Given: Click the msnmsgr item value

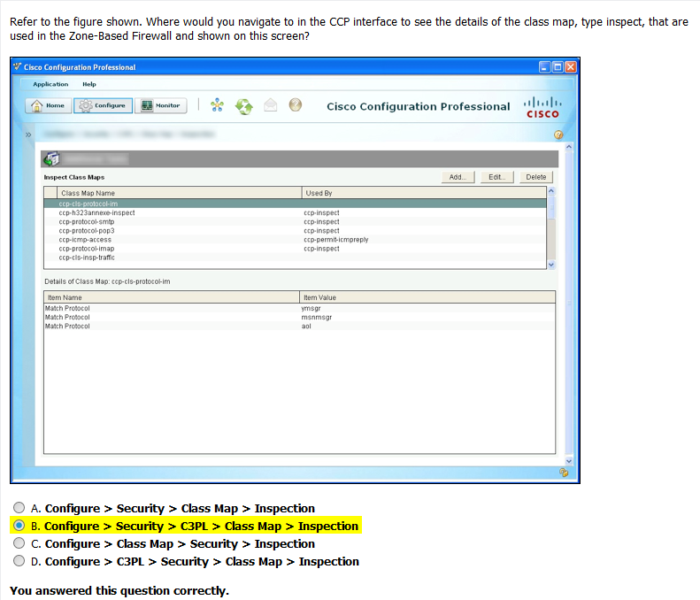Looking at the screenshot, I should tap(317, 318).
